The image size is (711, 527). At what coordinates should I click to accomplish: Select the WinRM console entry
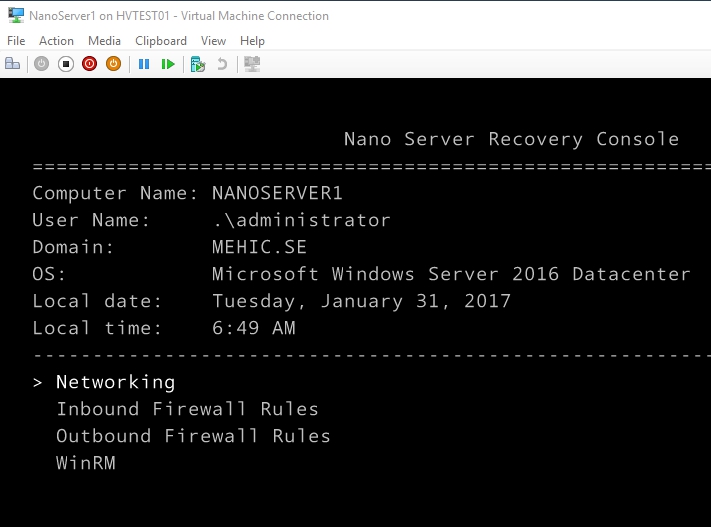pos(86,463)
